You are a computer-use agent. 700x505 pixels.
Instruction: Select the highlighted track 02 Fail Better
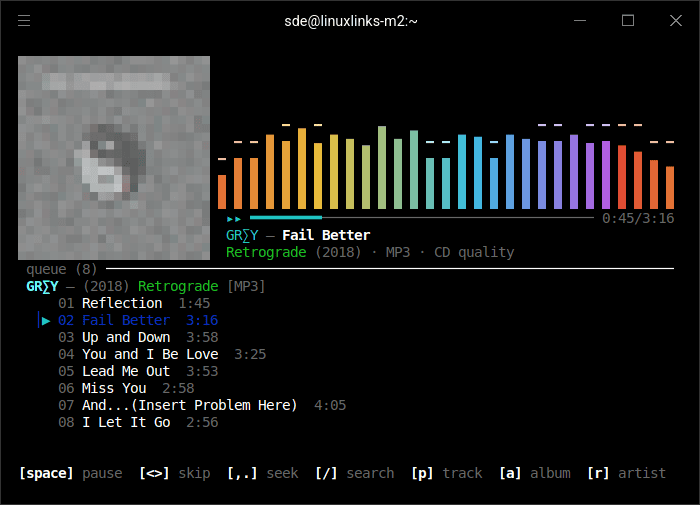[x=138, y=320]
